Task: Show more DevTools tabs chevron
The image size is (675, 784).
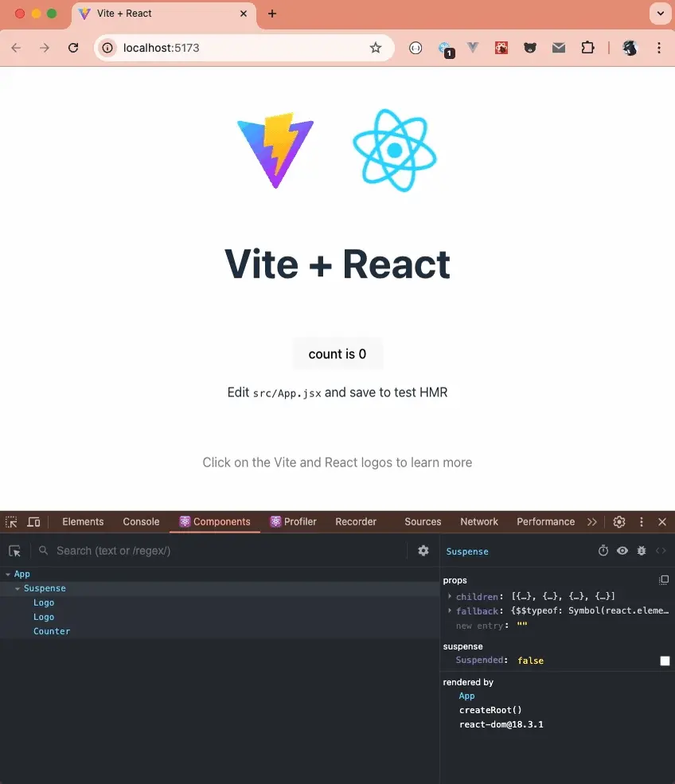Action: 592,522
